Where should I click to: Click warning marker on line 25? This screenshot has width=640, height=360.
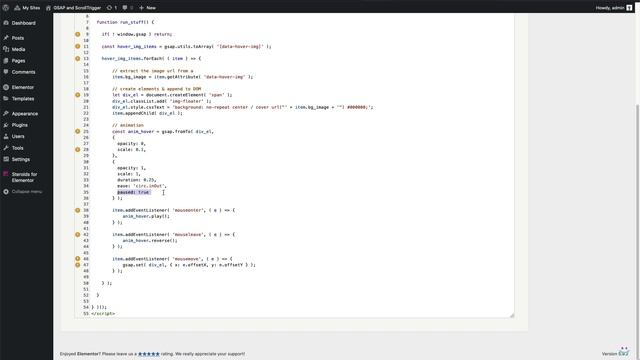78,131
